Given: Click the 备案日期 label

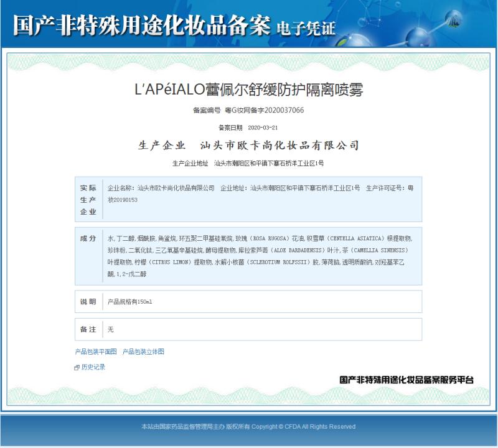Looking at the screenshot, I should pyautogui.click(x=230, y=128).
